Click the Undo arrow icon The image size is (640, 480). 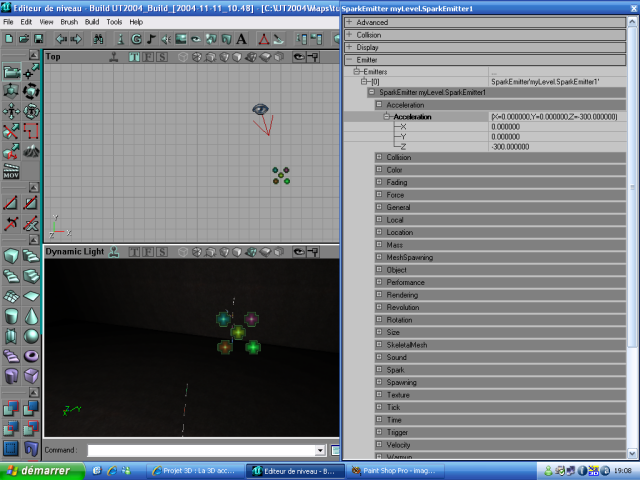(x=60, y=38)
